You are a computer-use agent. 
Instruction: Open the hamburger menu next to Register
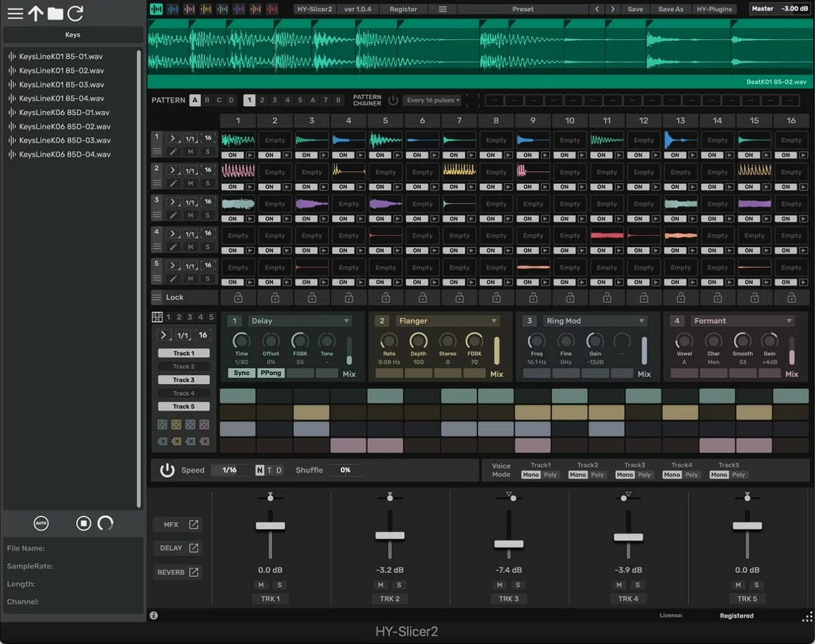442,9
